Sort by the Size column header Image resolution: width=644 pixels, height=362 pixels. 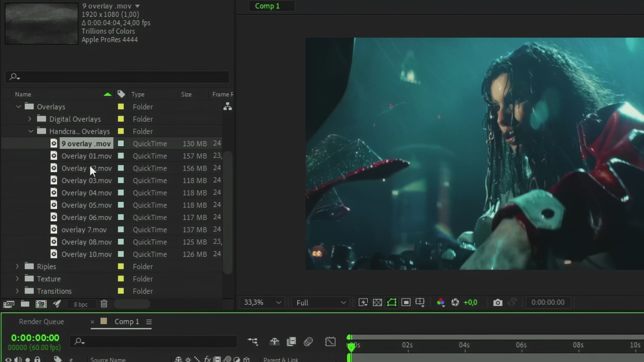point(186,94)
